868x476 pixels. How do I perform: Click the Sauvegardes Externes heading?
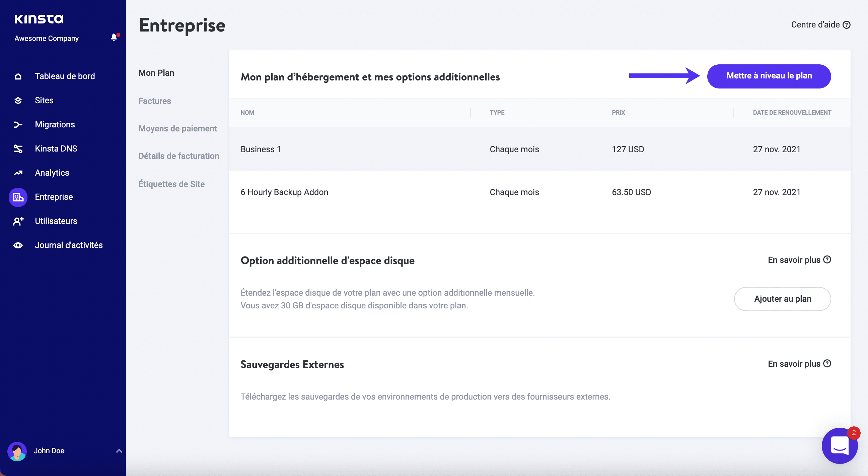coord(292,365)
